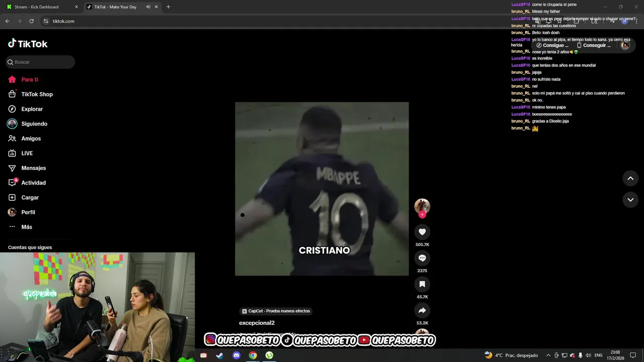Open a new browser tab

168,7
